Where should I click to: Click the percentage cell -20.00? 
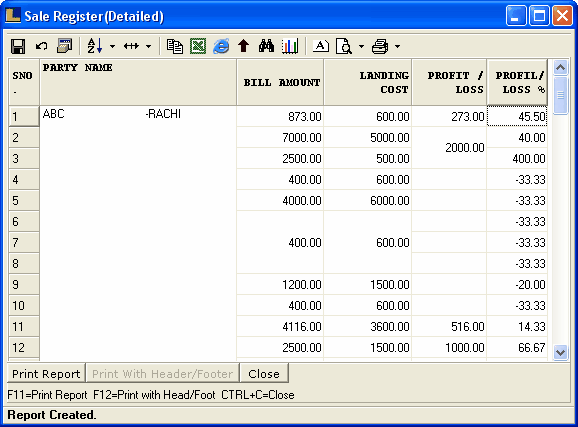coord(517,285)
